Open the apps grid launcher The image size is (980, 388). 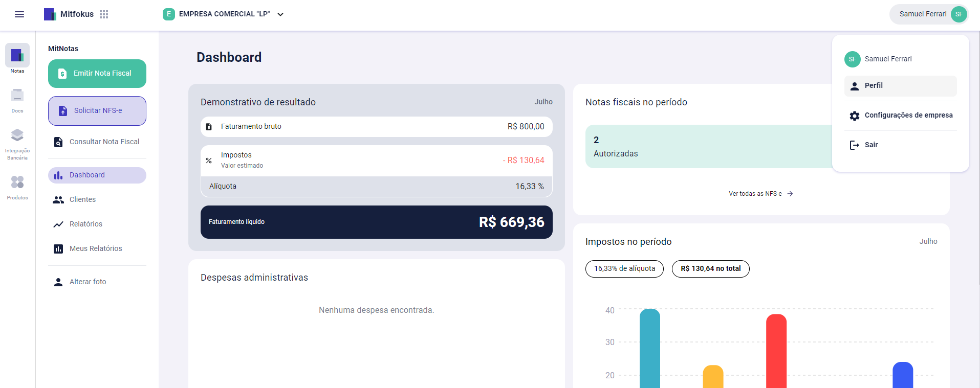[x=104, y=14]
